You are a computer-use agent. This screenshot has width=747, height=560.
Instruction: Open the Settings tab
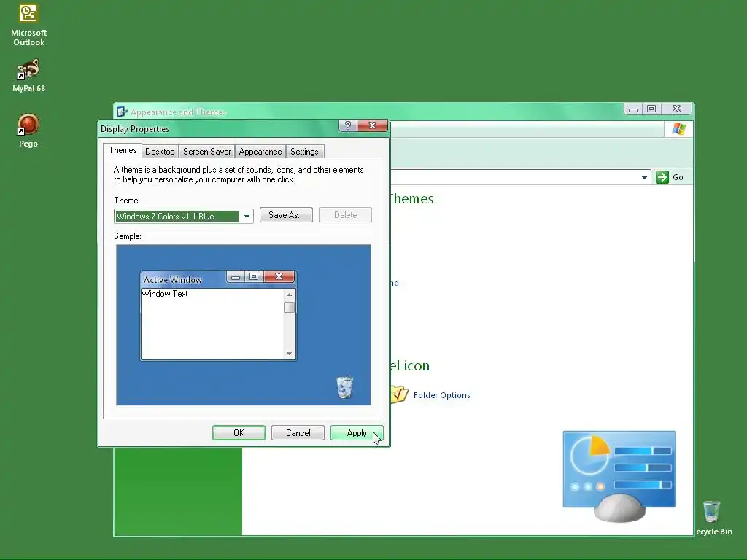click(304, 152)
